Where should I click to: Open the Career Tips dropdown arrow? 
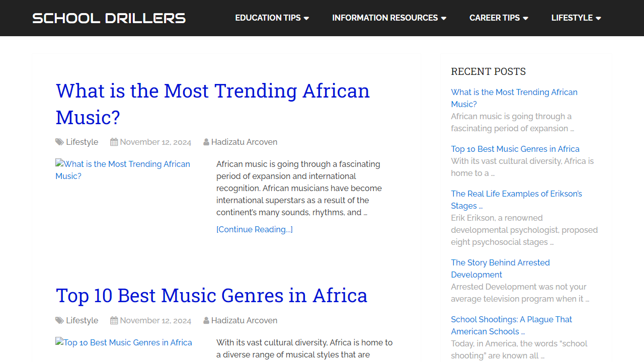(526, 18)
